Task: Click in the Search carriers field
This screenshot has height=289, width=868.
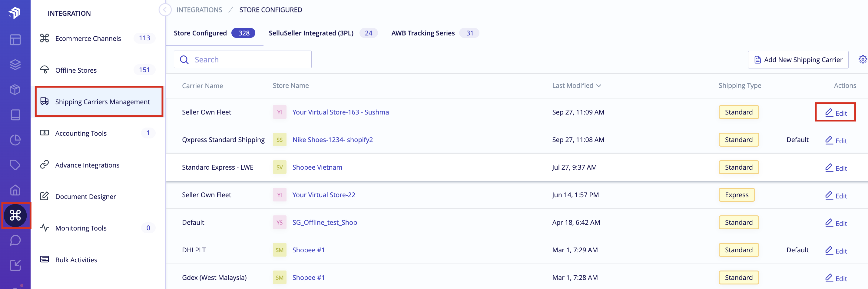Action: click(243, 59)
